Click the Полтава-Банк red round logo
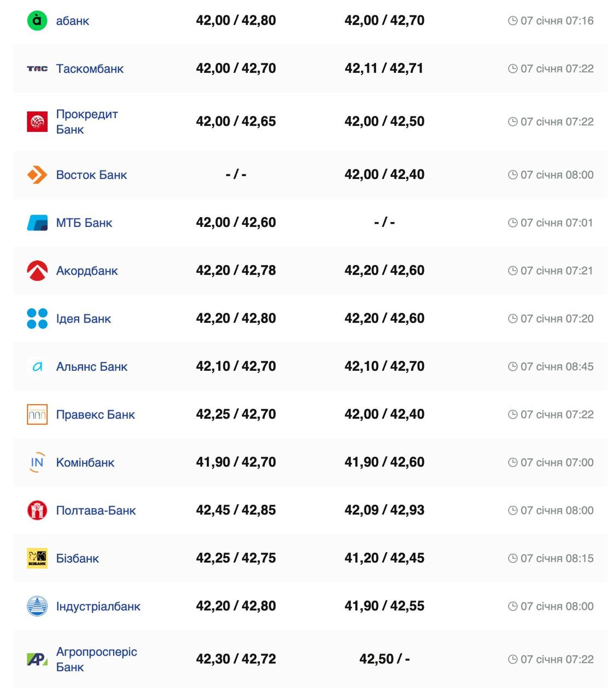The image size is (614, 700). coord(37,510)
